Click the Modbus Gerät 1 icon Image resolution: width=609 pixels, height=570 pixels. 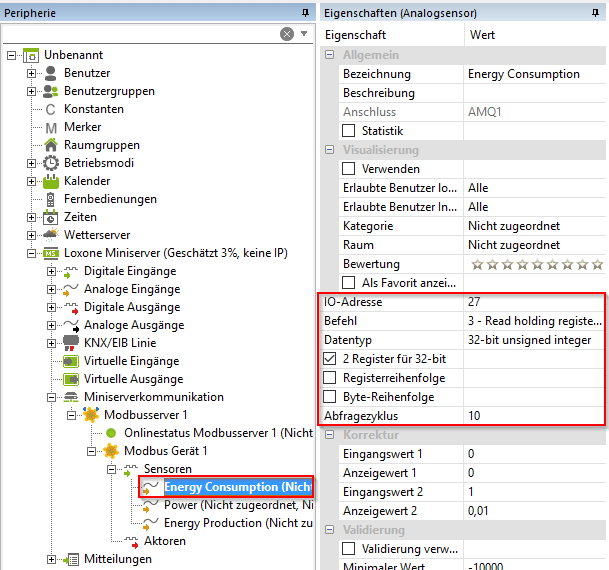[x=111, y=451]
